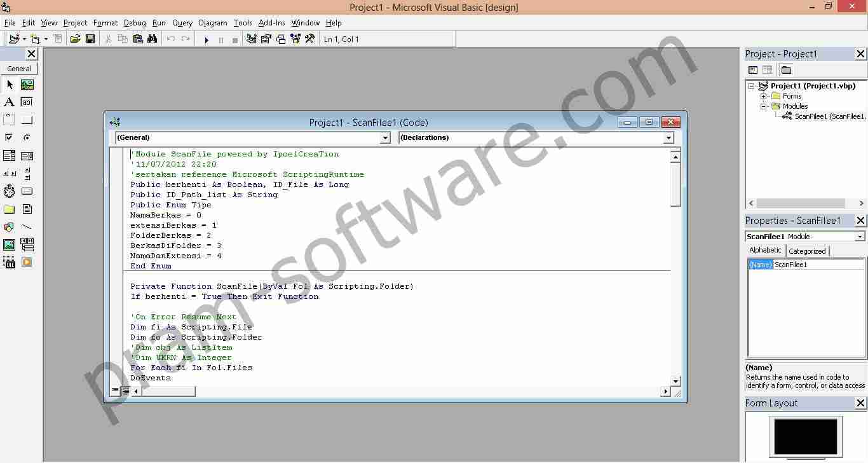Click View Object in Project panel

coord(767,70)
